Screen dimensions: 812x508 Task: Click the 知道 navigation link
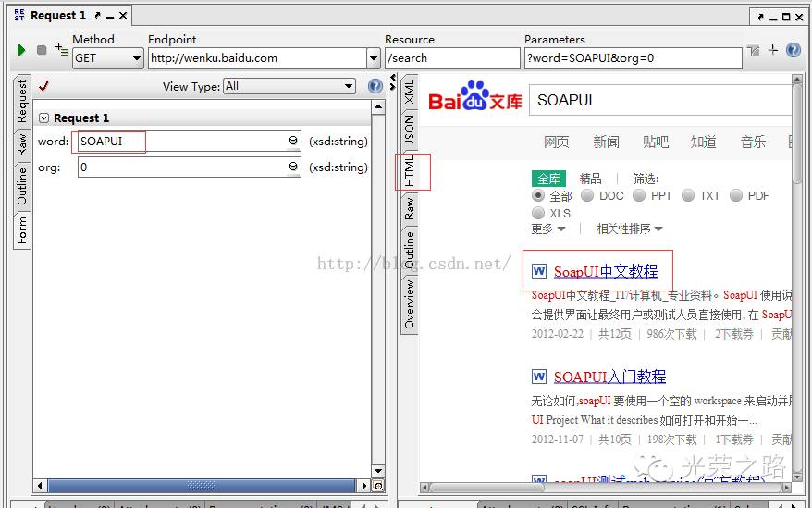click(703, 142)
